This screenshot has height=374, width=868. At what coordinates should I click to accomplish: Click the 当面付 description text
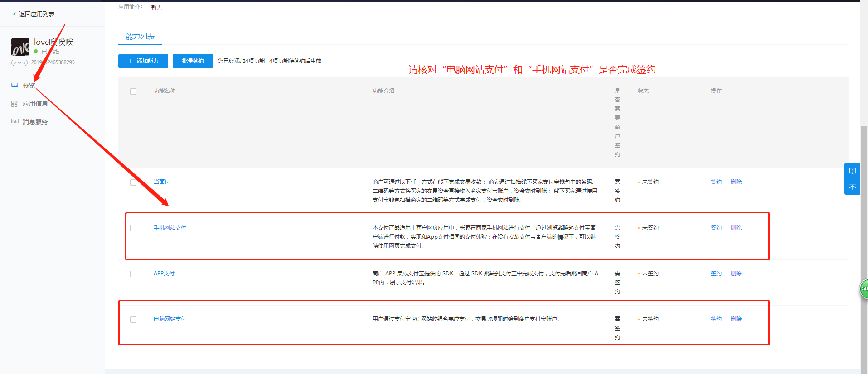pos(485,191)
